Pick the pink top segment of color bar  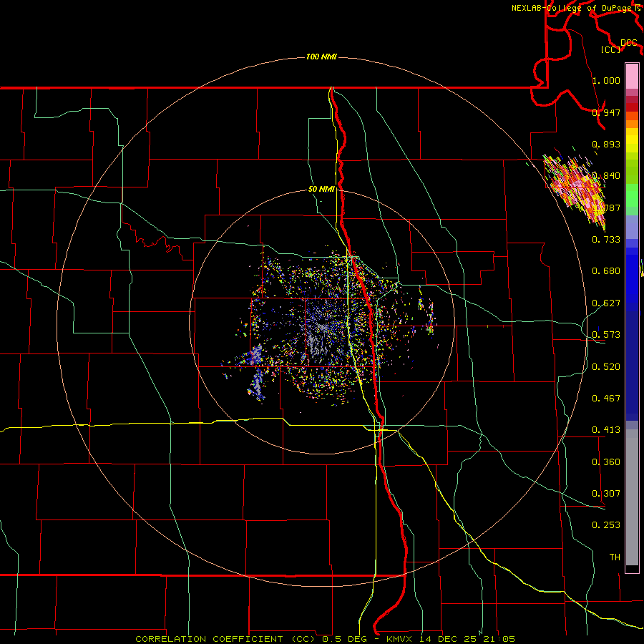point(632,76)
